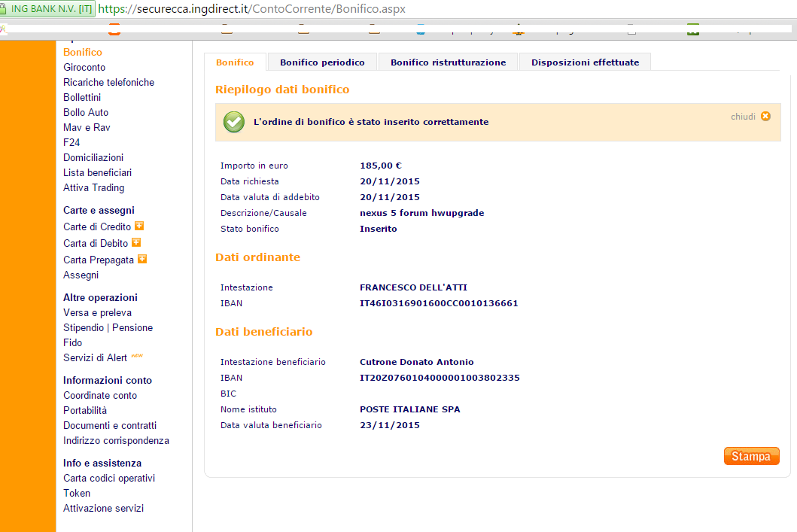Image resolution: width=797 pixels, height=532 pixels.
Task: Open Carta codici operativi link
Action: pos(109,478)
